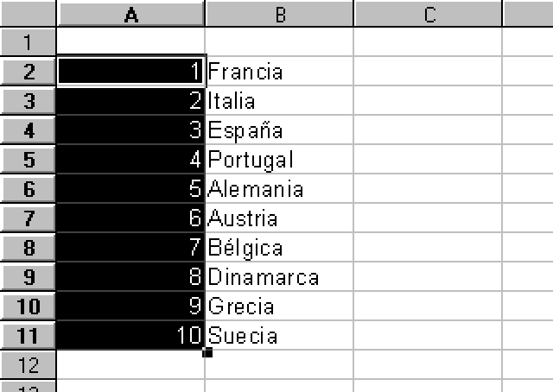553x392 pixels.
Task: Select the Suecia cell
Action: pyautogui.click(x=279, y=335)
